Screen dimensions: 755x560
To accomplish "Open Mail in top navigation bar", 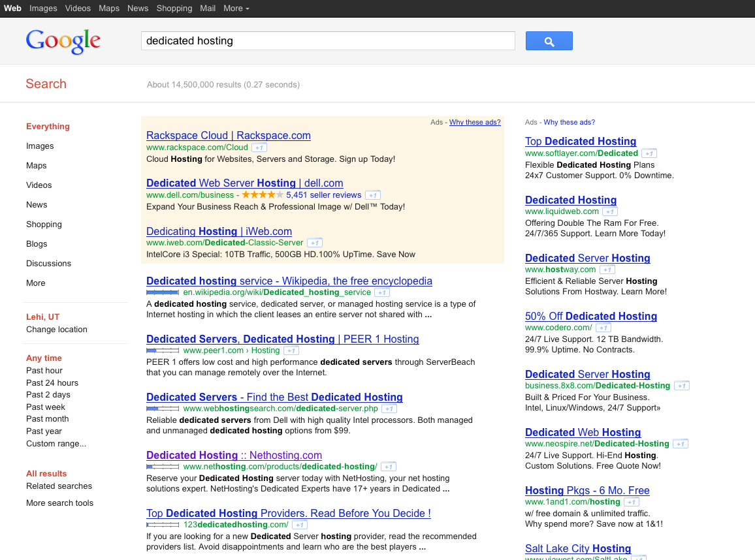I will pos(208,8).
